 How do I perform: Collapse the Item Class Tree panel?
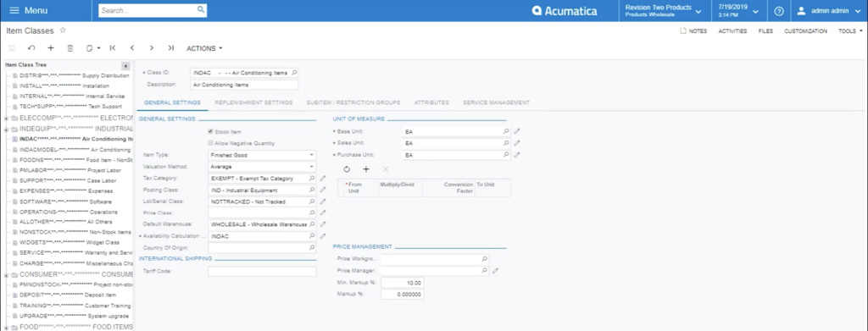coord(125,65)
